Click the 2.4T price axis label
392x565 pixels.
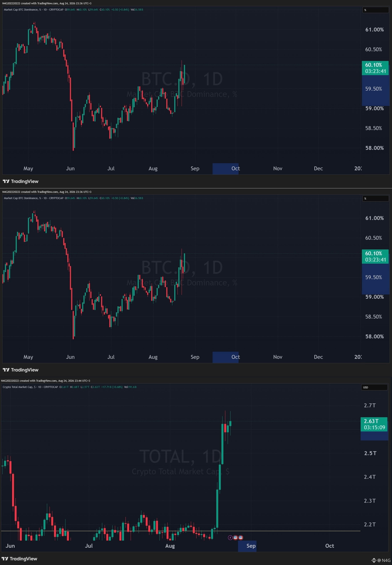pos(370,477)
